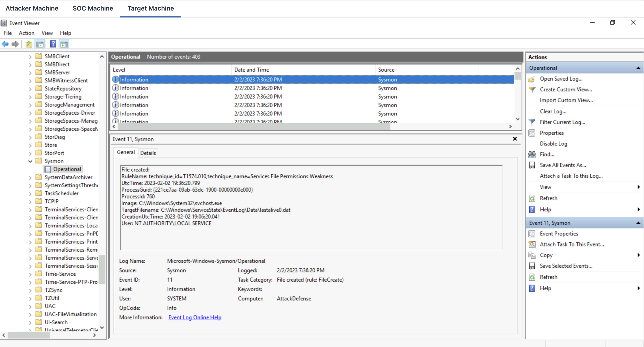
Task: Click the Attach Task To This Event icon
Action: coord(532,244)
